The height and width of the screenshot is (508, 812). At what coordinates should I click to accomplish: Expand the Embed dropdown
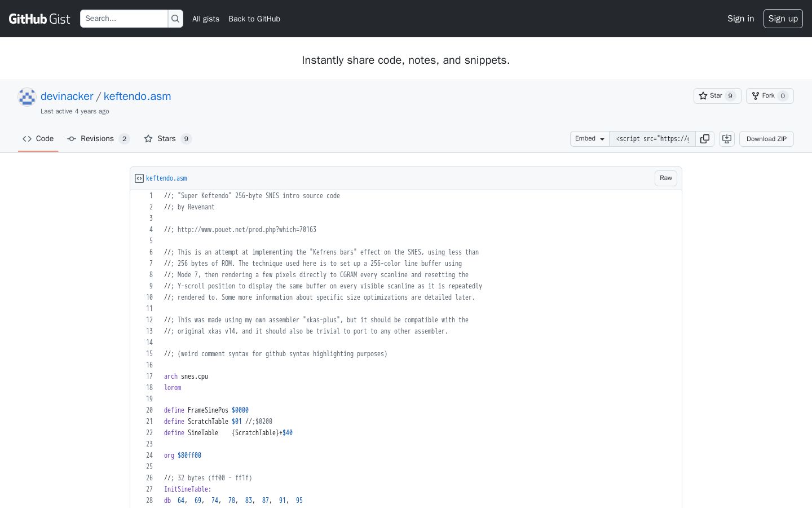(x=590, y=139)
